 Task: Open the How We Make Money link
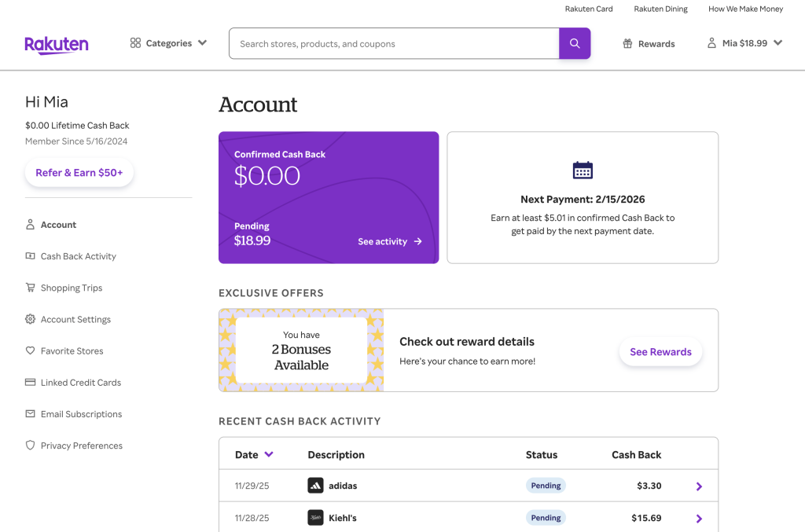(745, 9)
